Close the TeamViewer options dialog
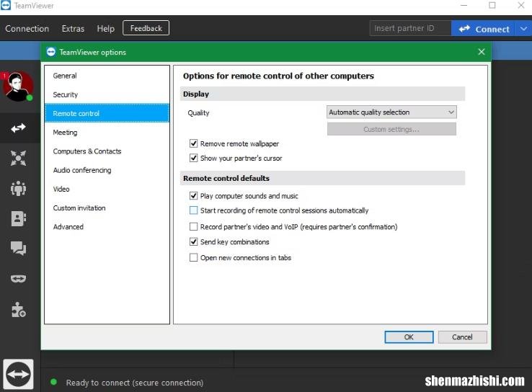 (481, 52)
